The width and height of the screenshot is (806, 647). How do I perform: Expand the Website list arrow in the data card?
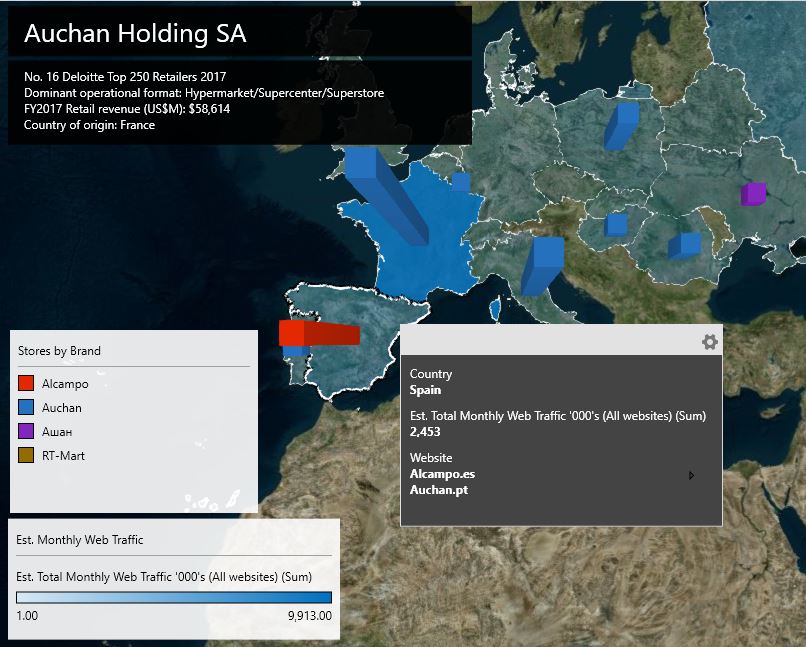[x=691, y=475]
